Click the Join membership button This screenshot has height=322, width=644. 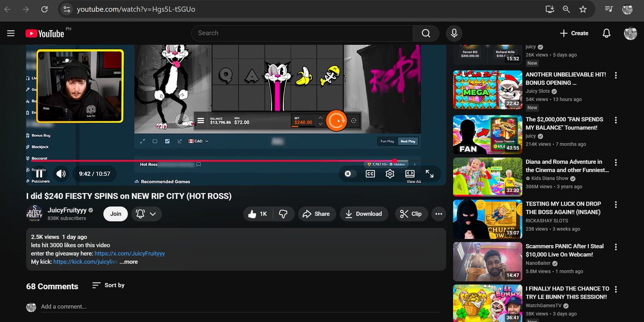tap(116, 214)
